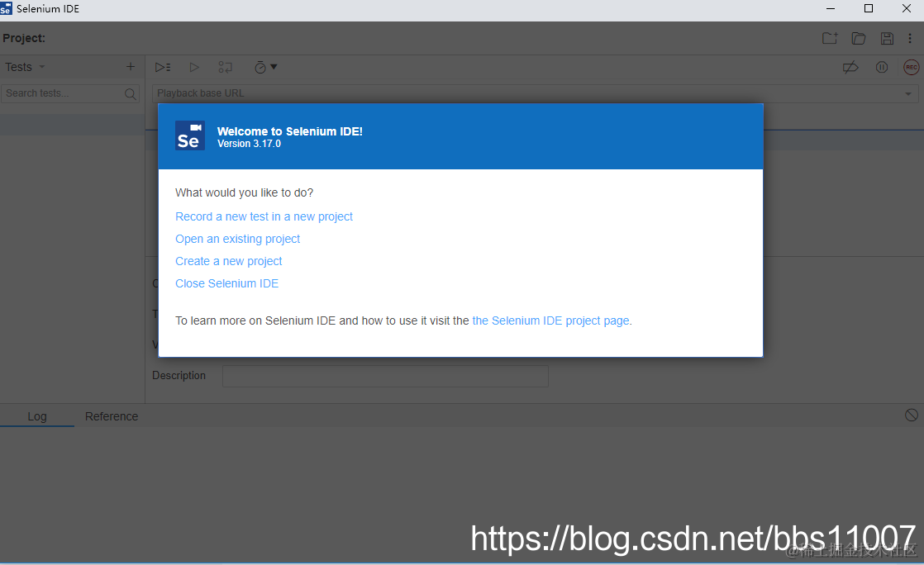924x565 pixels.
Task: Maximize the Selenium IDE window
Action: point(869,8)
